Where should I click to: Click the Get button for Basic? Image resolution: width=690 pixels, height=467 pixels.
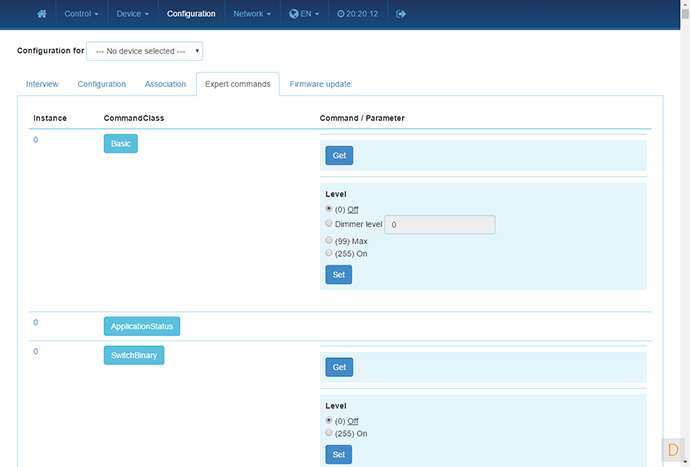[339, 155]
